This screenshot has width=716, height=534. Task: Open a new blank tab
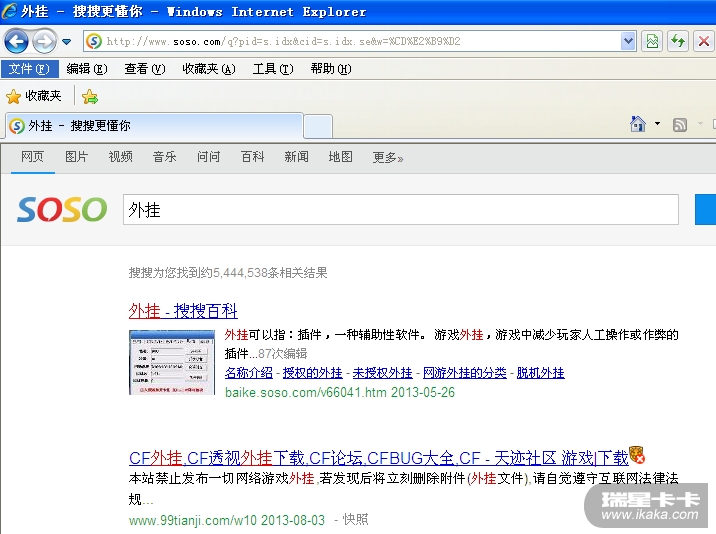(x=318, y=127)
